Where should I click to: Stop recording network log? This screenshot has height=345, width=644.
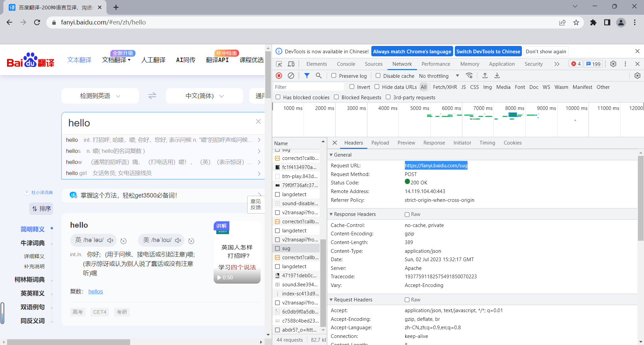coord(279,76)
